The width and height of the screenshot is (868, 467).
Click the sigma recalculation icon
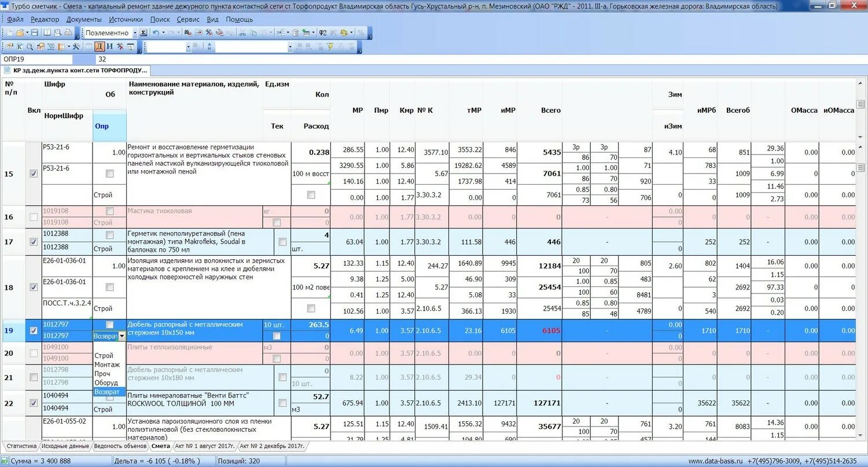[144, 33]
